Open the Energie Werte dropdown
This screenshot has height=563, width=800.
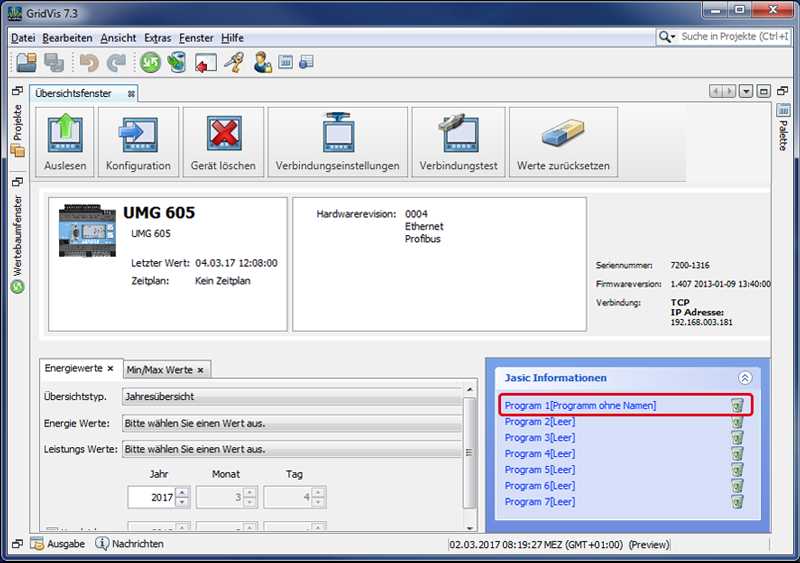pos(292,423)
